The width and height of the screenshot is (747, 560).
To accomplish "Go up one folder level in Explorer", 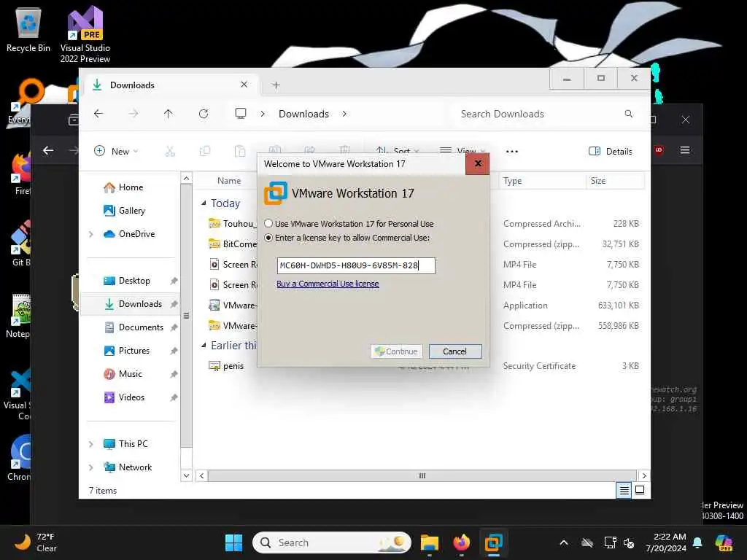I will (169, 114).
